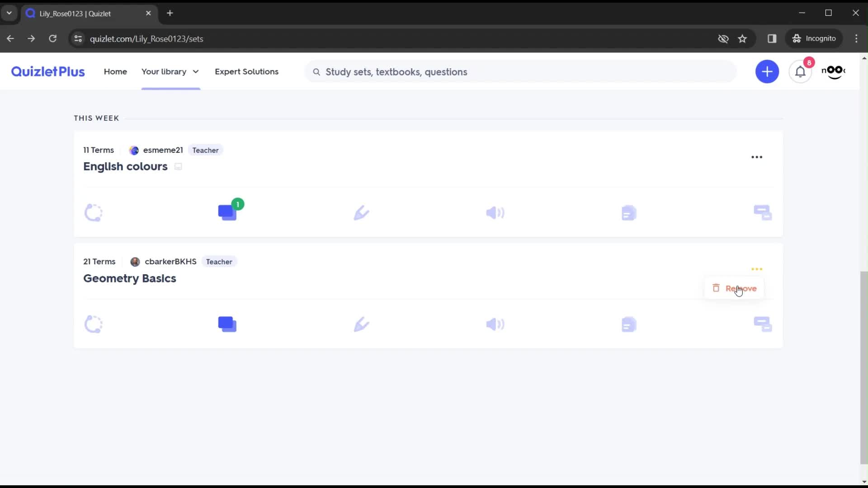The height and width of the screenshot is (488, 868).
Task: Click the Test icon for English colours
Action: point(628,213)
